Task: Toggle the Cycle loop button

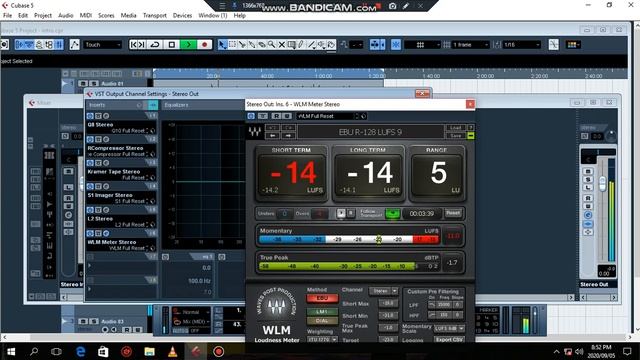Action: point(155,44)
